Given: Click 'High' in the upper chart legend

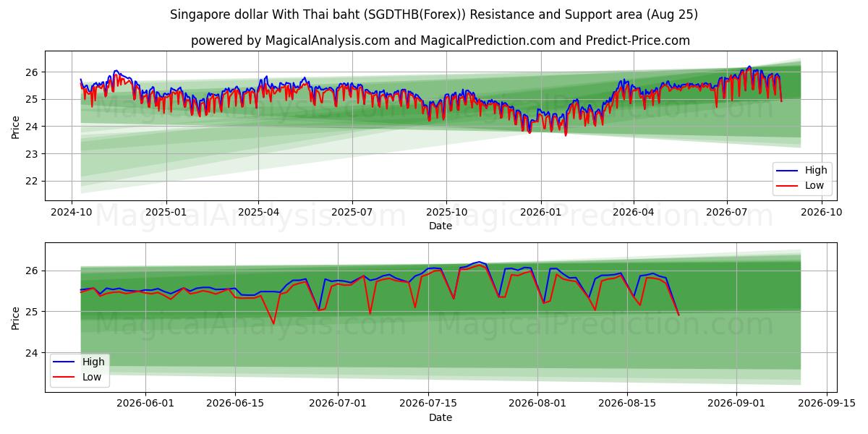Looking at the screenshot, I should tap(816, 171).
